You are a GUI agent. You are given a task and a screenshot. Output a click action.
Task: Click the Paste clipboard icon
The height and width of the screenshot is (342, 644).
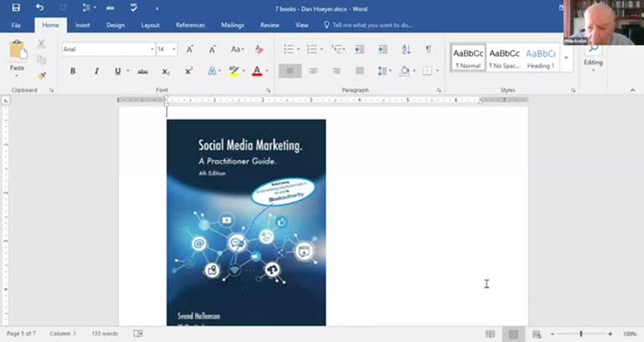(18, 51)
